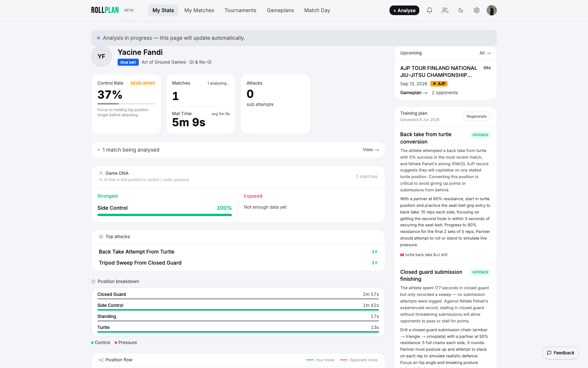The height and width of the screenshot is (368, 588).
Task: Click the 'Back take from turtle conversion' heading
Action: point(426,138)
